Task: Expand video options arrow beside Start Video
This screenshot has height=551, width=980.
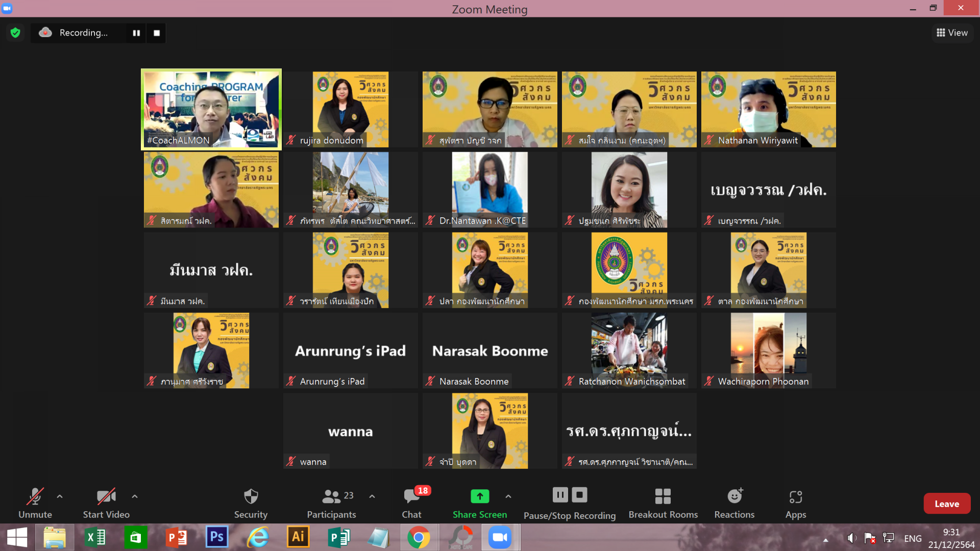Action: point(135,496)
